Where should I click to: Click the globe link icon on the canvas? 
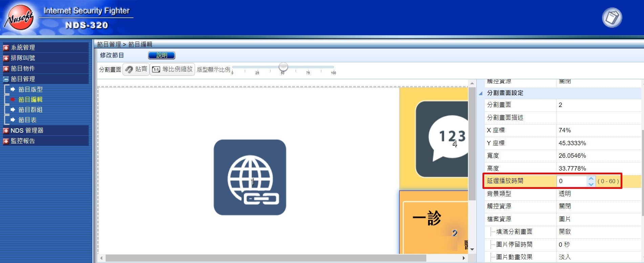(250, 177)
